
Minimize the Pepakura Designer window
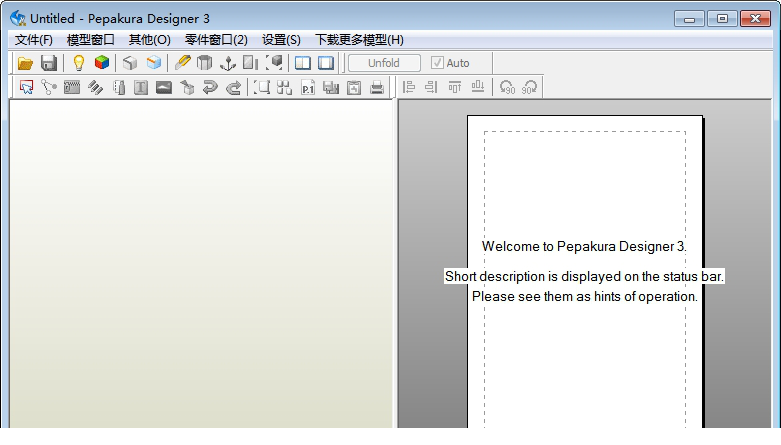tap(689, 19)
